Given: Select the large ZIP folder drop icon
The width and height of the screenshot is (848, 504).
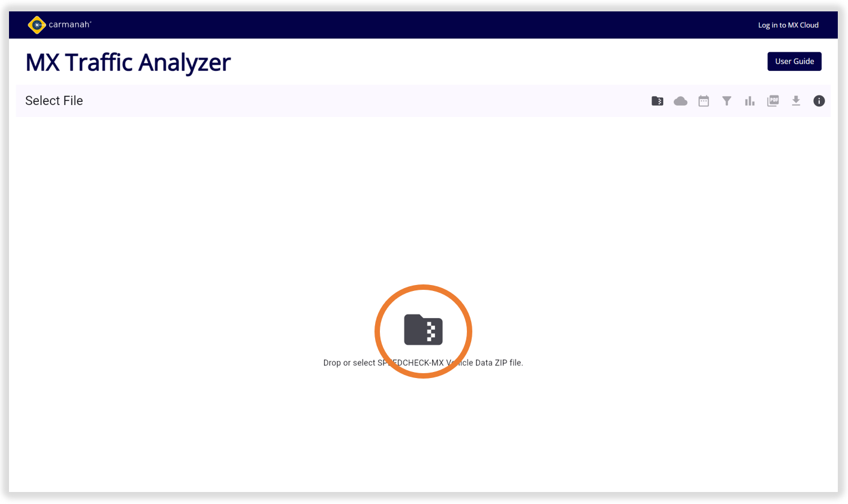Looking at the screenshot, I should click(423, 329).
